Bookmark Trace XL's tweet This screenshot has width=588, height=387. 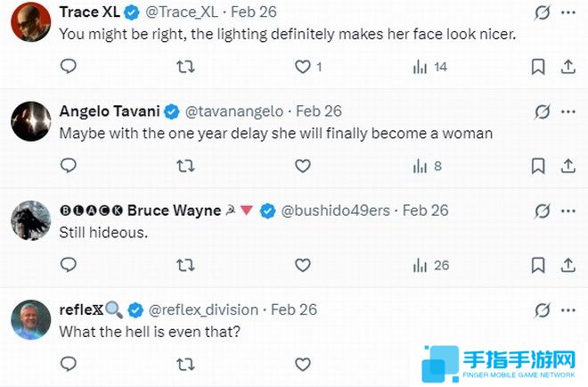538,67
